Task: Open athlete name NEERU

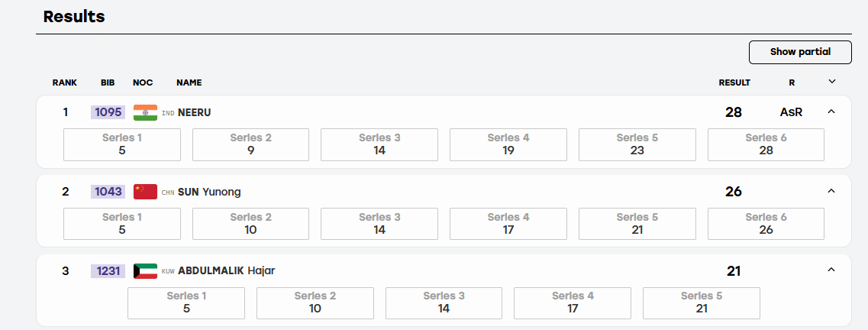Action: [x=195, y=112]
